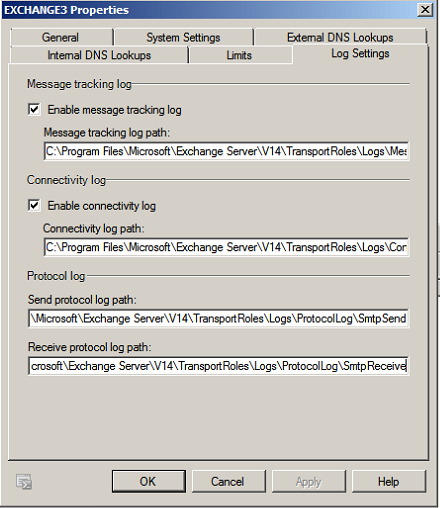
Task: Select the Log Settings tab
Action: (x=360, y=54)
